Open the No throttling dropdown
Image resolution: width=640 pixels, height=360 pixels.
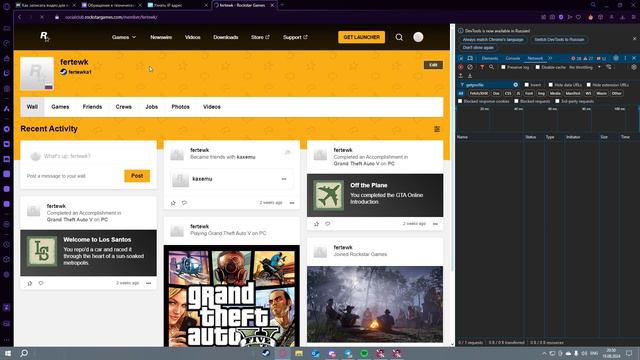(x=585, y=67)
